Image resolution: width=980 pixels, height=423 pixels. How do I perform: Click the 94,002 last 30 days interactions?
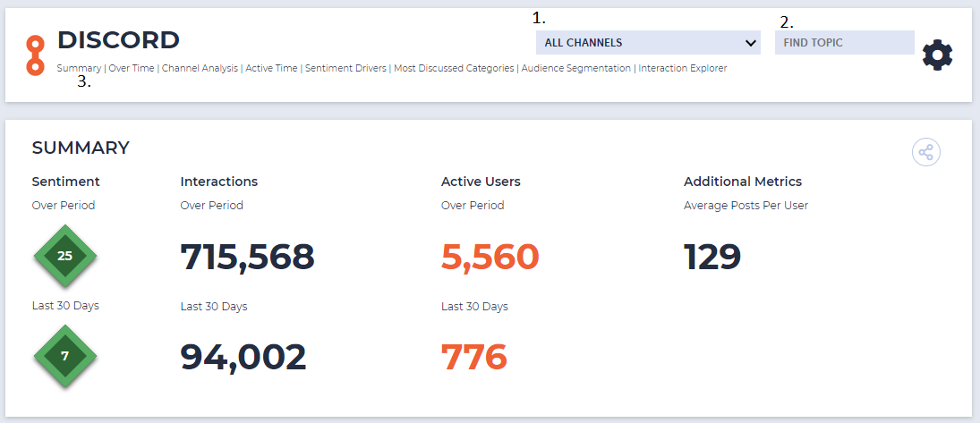coord(243,357)
